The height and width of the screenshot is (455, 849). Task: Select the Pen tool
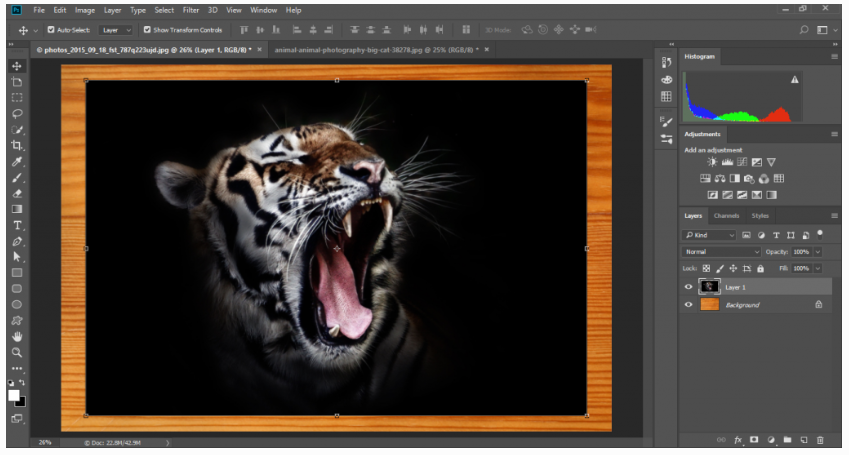(x=17, y=241)
